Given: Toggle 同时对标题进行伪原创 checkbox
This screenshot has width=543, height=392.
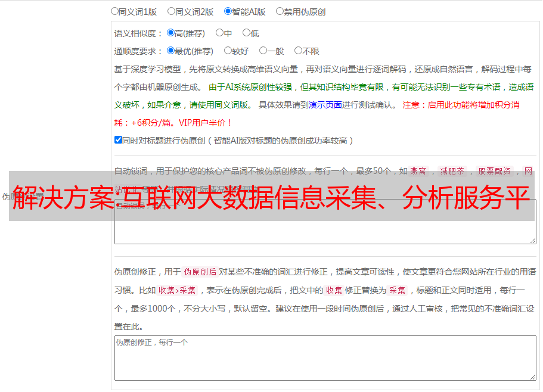Looking at the screenshot, I should click(x=118, y=140).
